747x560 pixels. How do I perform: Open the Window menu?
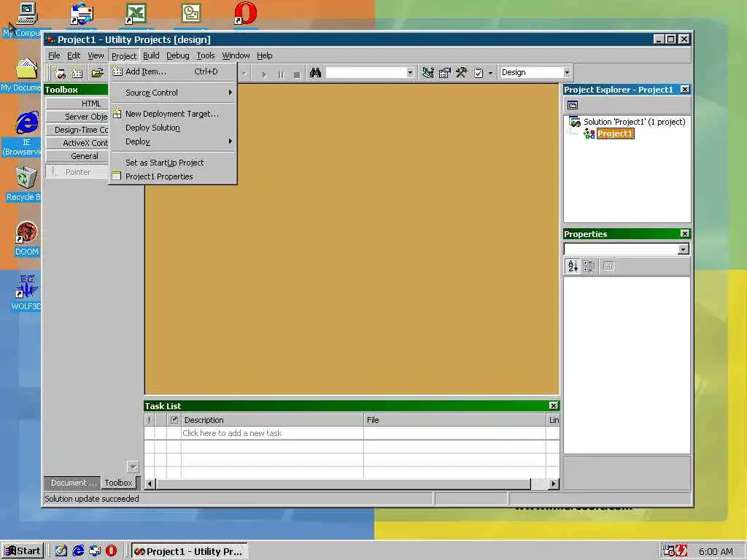point(236,55)
